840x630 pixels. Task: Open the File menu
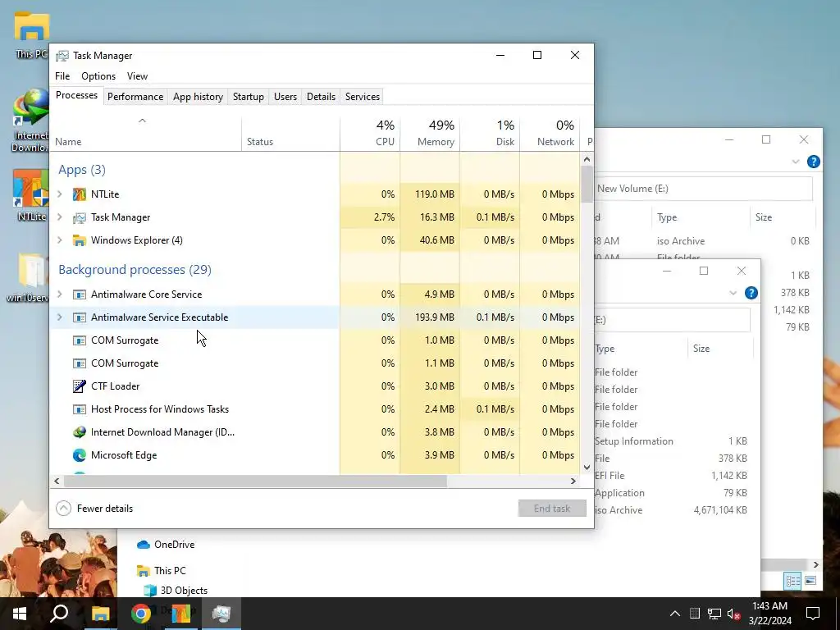62,76
